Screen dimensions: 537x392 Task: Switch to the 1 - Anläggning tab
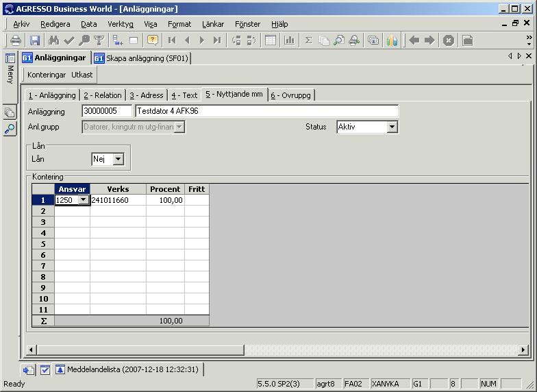(x=52, y=95)
